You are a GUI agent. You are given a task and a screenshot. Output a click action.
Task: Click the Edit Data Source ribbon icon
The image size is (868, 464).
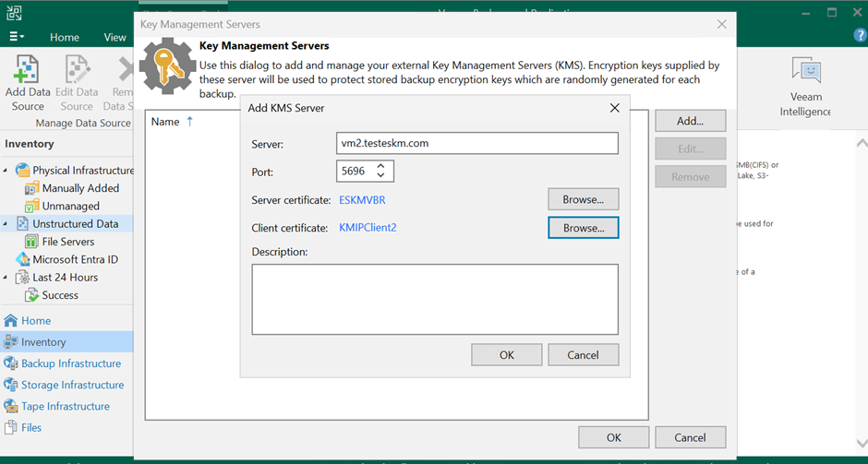pos(77,69)
